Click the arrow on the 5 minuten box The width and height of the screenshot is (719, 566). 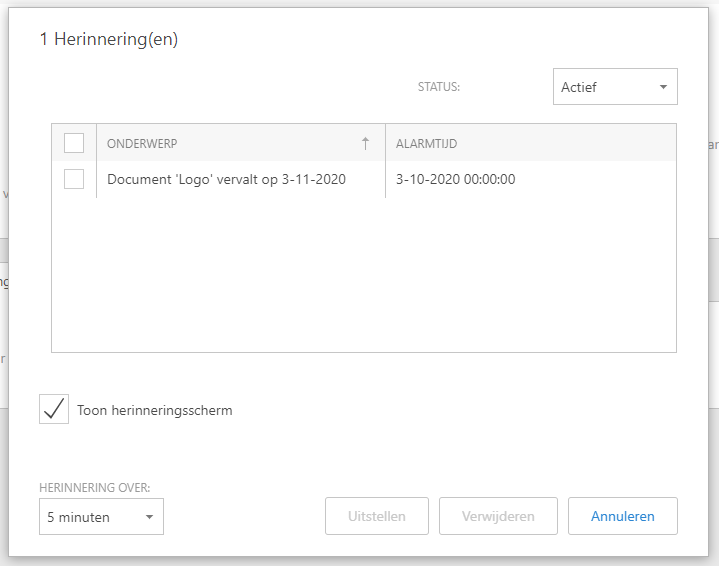point(149,517)
